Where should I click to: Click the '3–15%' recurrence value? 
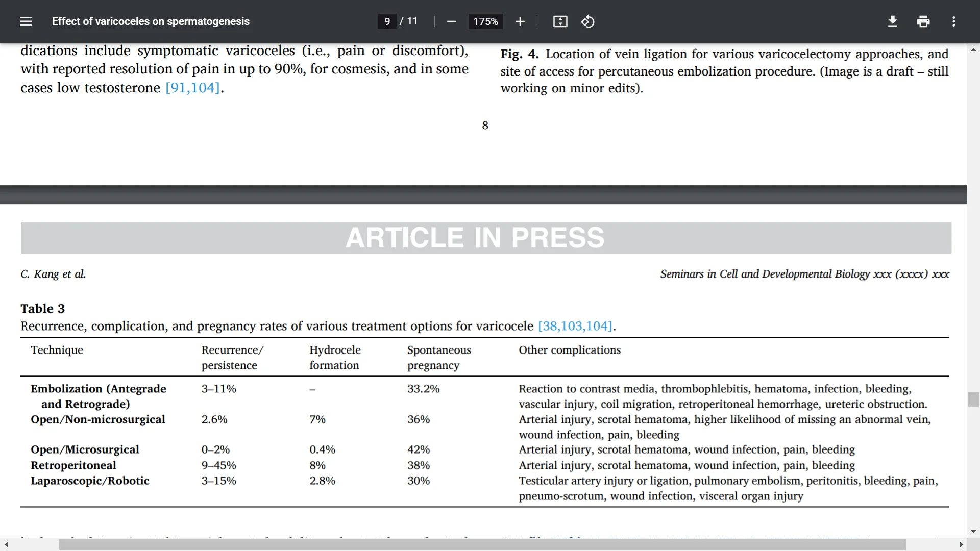click(218, 481)
